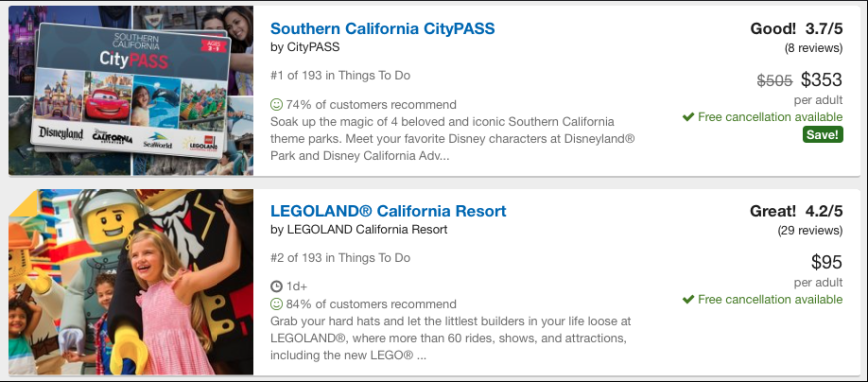This screenshot has height=382, width=868.
Task: Open the LEGOLAND® California Resort title link
Action: 388,211
